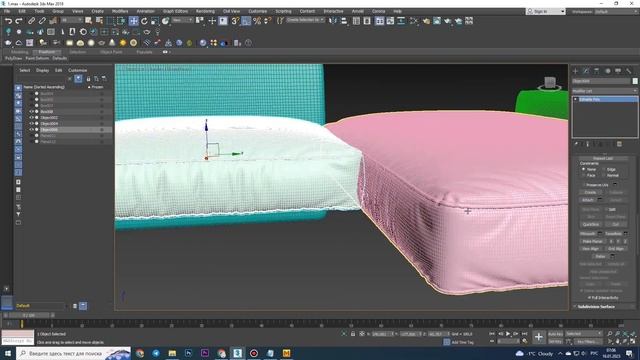Click the Make Planar button
This screenshot has width=640, height=360.
592,241
